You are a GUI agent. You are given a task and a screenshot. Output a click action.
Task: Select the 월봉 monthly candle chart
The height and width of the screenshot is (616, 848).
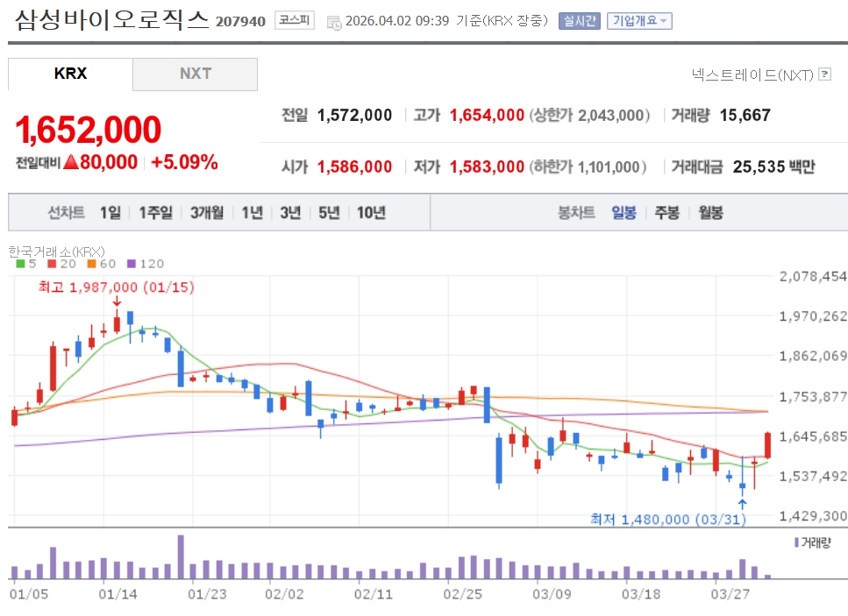710,212
